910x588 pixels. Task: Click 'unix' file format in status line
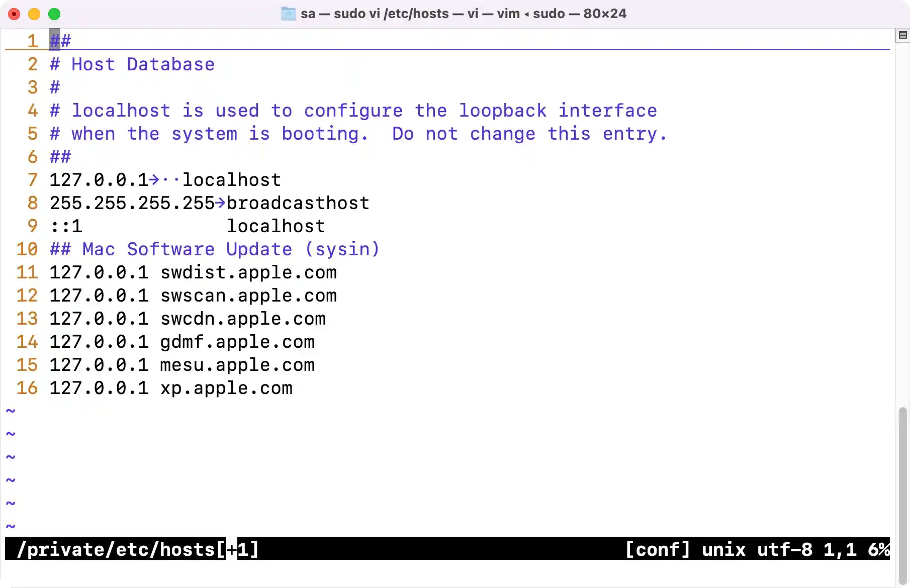pos(724,549)
